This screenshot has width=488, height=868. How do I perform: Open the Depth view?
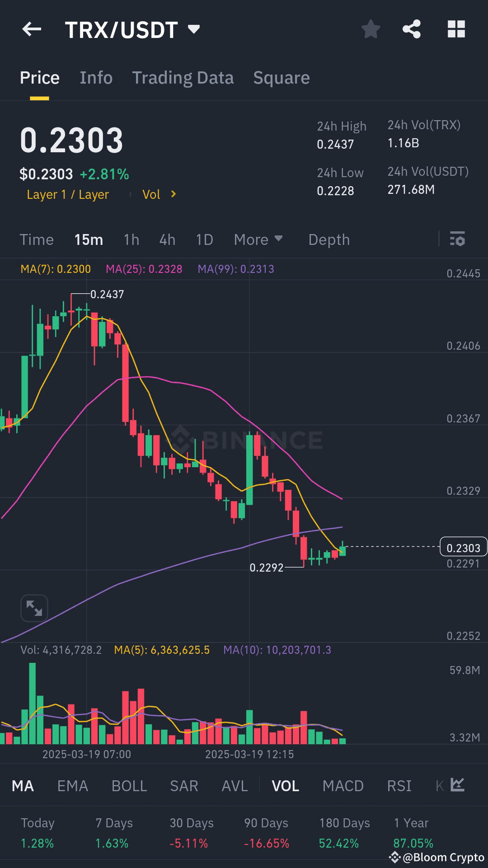[329, 239]
